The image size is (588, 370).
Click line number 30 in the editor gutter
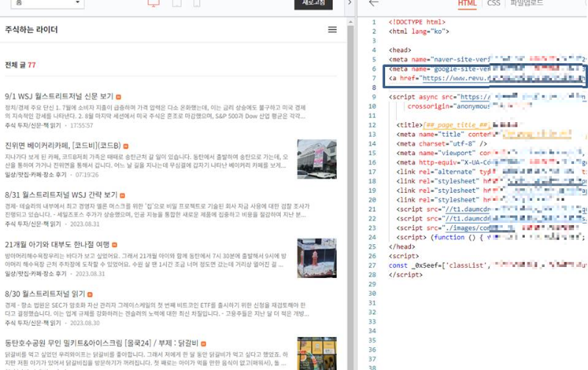(372, 293)
